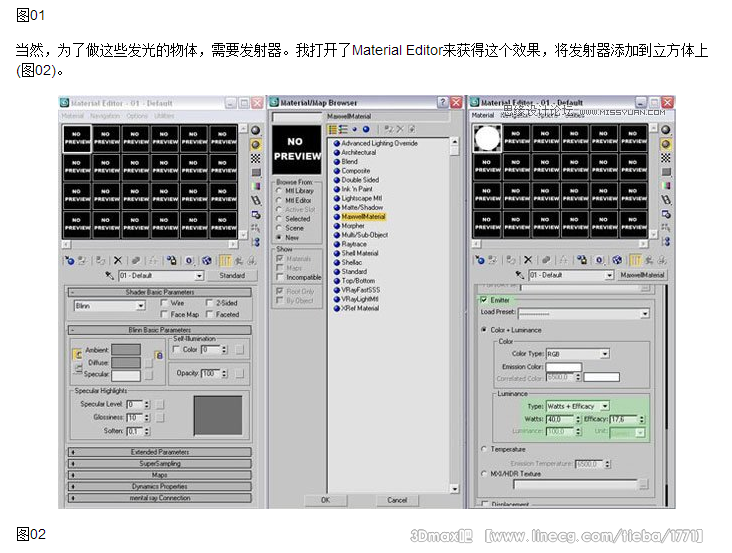Image resolution: width=732 pixels, height=553 pixels.
Task: Select MaxwellMaterial in browser list
Action: click(x=363, y=217)
